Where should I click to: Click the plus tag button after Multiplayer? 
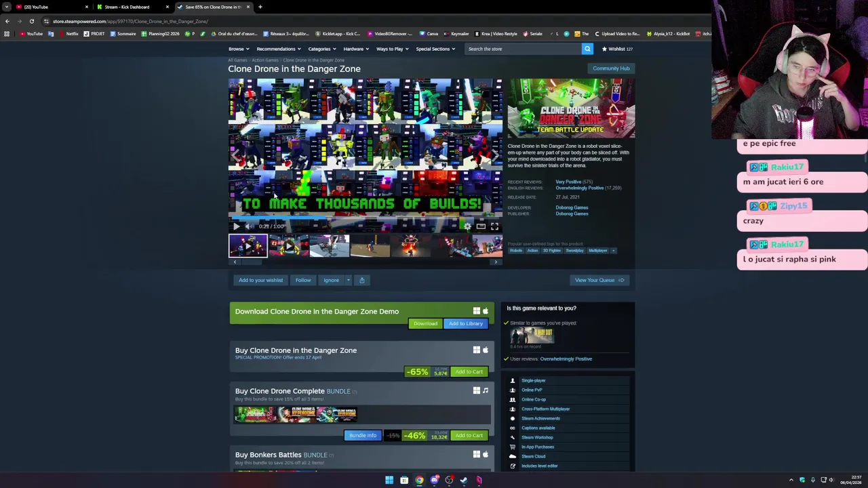613,251
